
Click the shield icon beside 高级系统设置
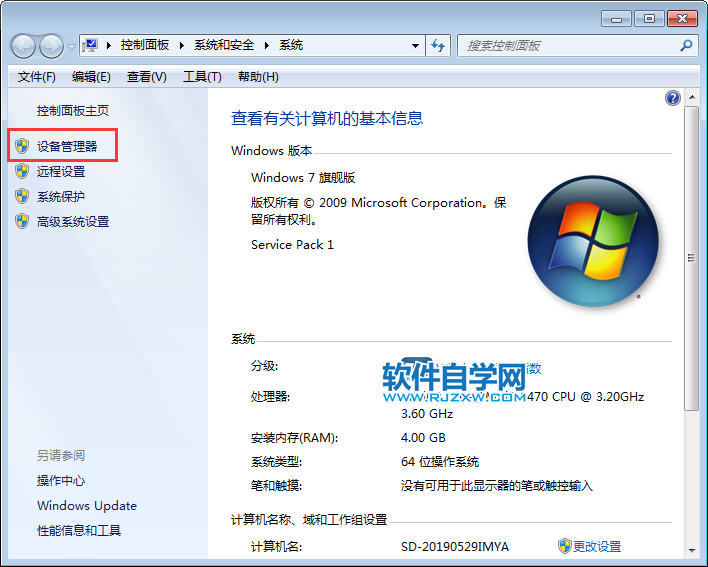pyautogui.click(x=22, y=221)
